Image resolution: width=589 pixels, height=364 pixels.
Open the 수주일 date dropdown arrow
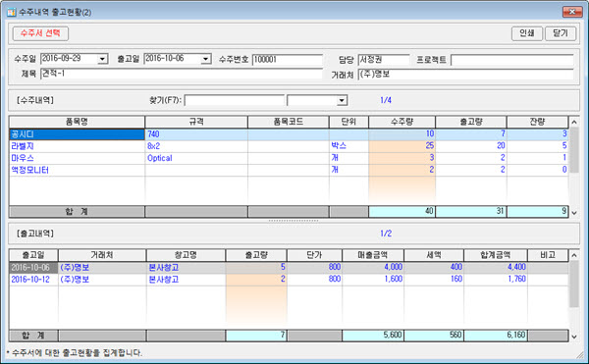point(102,59)
